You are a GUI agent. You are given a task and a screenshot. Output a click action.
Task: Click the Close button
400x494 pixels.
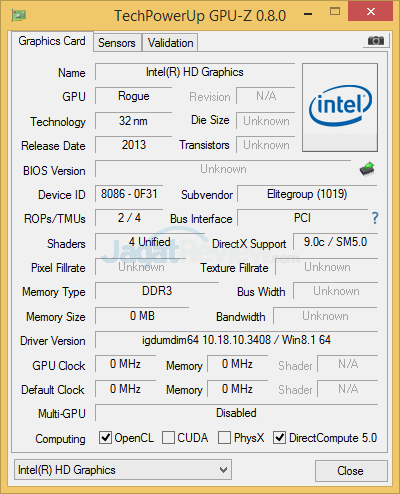click(x=351, y=471)
